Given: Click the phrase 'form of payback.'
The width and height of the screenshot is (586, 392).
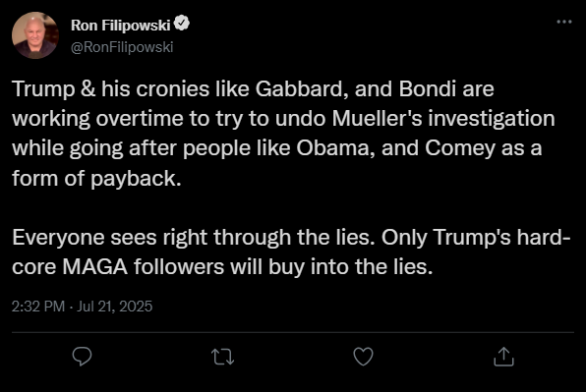Looking at the screenshot, I should (96, 178).
